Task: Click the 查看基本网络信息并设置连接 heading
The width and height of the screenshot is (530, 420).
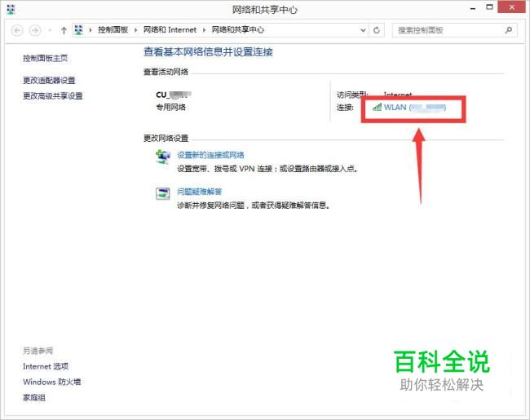Action: (x=208, y=52)
